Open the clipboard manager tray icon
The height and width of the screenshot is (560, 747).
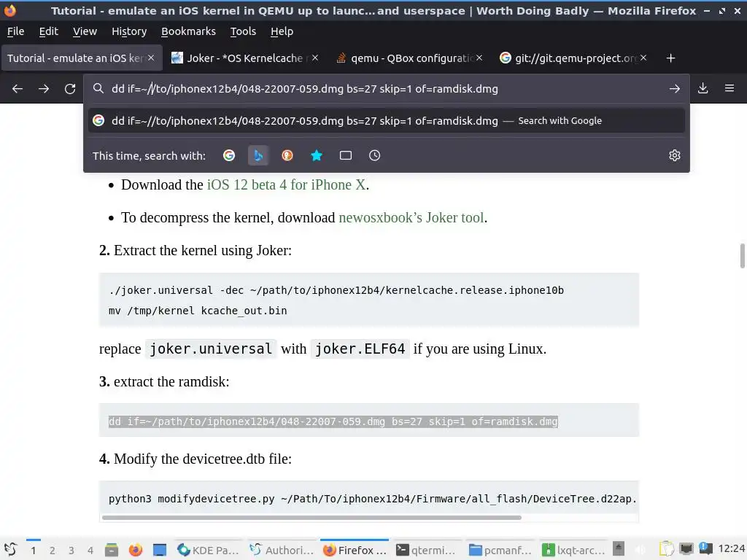click(x=667, y=549)
